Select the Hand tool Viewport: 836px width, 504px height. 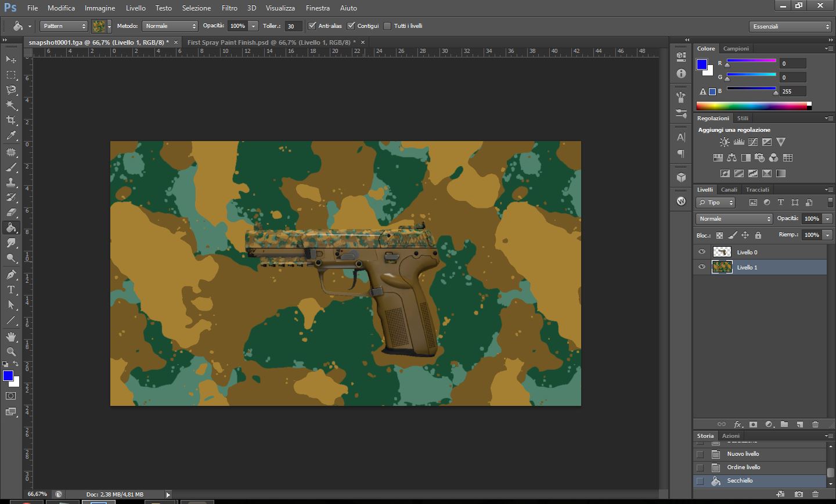coord(11,337)
